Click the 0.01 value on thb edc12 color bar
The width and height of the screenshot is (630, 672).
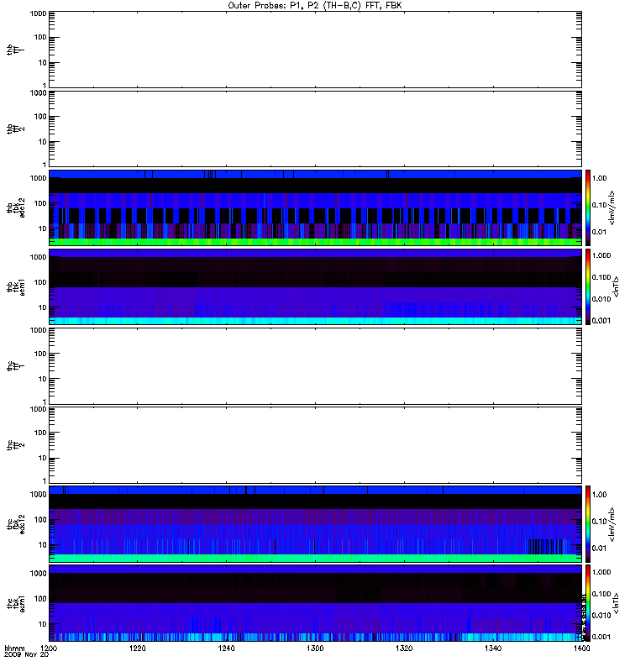[x=599, y=232]
